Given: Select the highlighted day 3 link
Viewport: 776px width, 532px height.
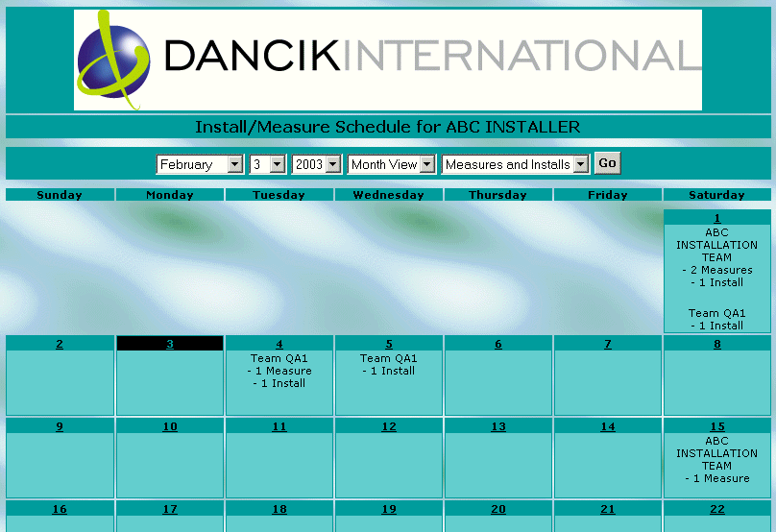Looking at the screenshot, I should [170, 344].
